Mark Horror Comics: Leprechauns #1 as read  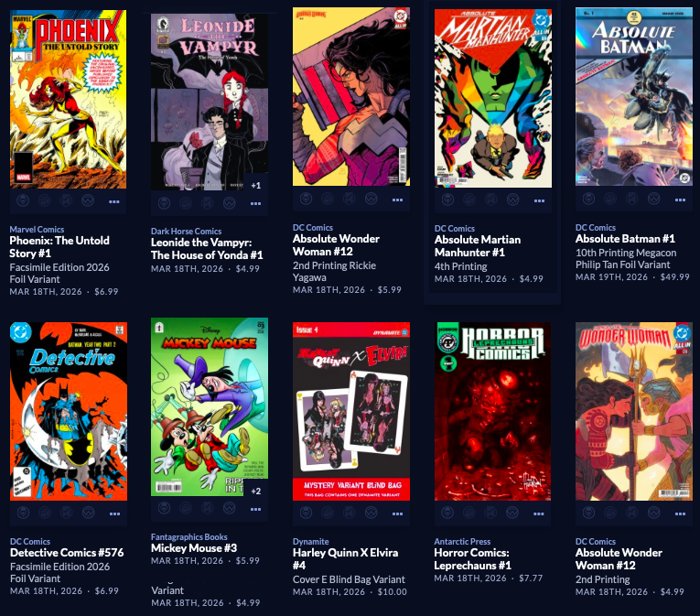[x=490, y=513]
